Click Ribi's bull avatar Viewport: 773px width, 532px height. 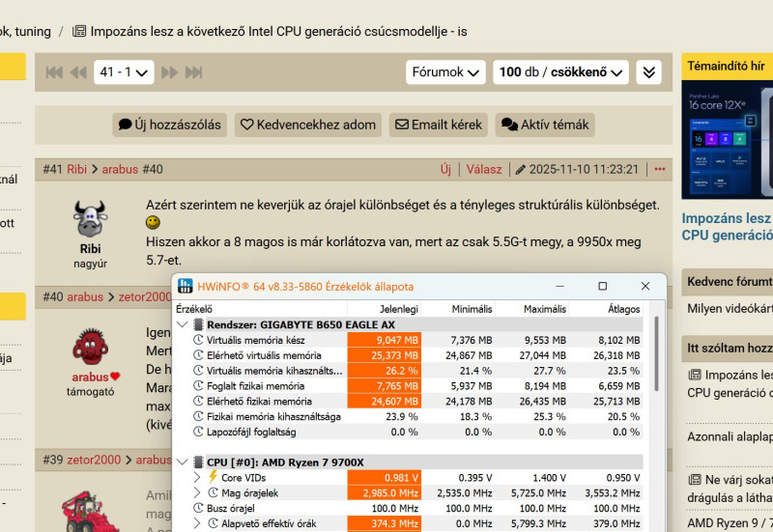pyautogui.click(x=90, y=219)
